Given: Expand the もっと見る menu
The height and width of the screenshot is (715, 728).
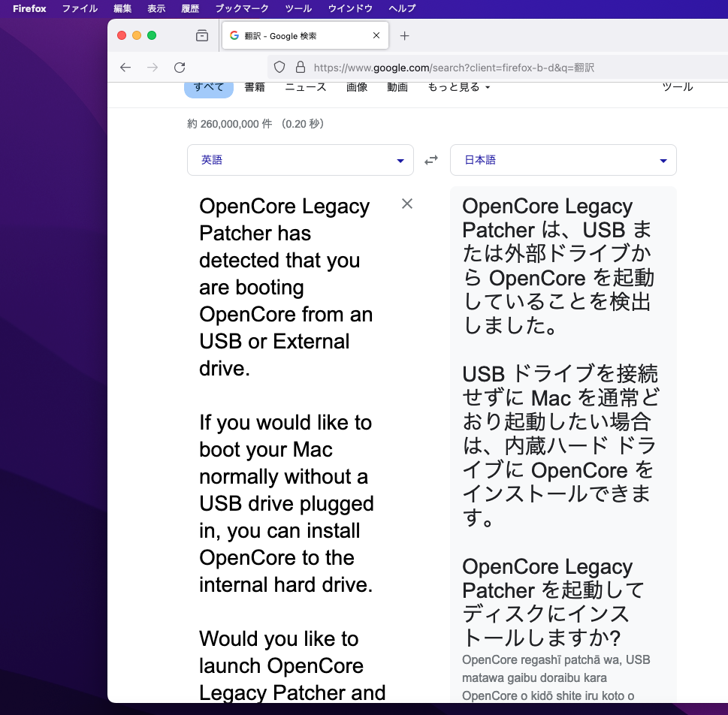Looking at the screenshot, I should (x=459, y=87).
